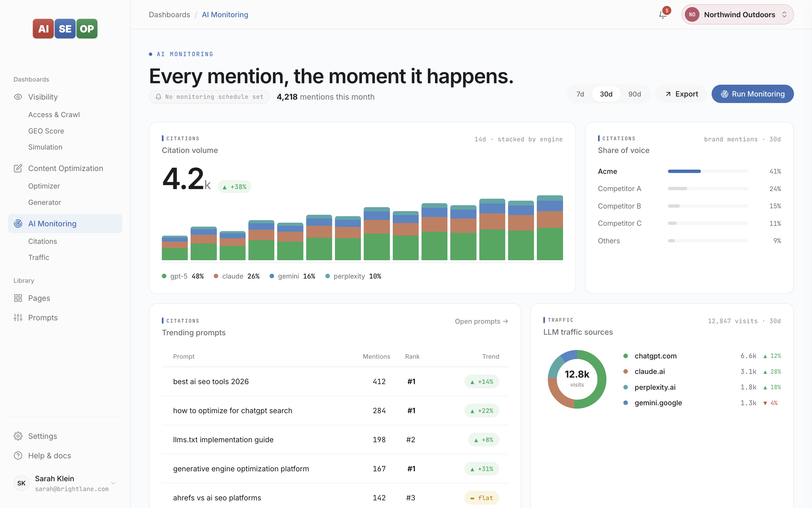Click the claude legend dot in chart
This screenshot has height=508, width=812.
(x=216, y=276)
